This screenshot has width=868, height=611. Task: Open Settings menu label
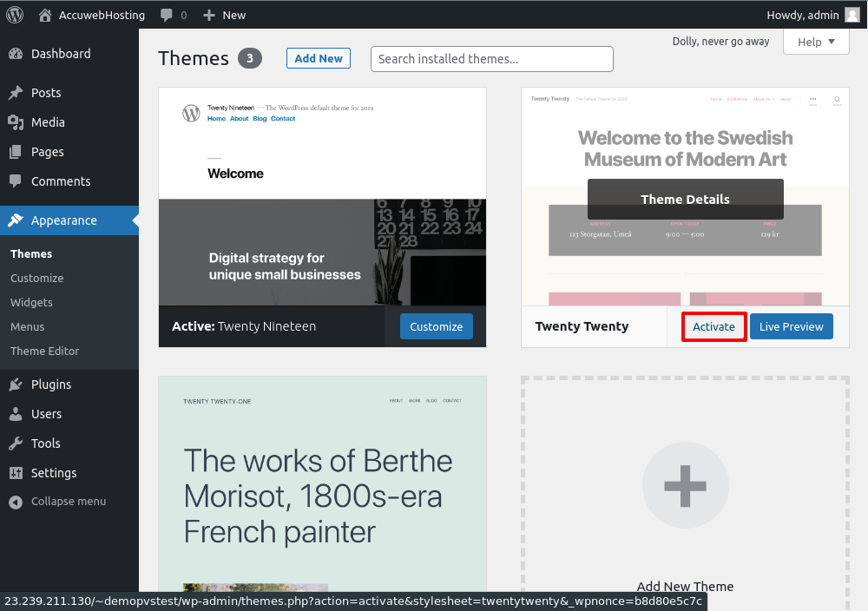tap(54, 473)
